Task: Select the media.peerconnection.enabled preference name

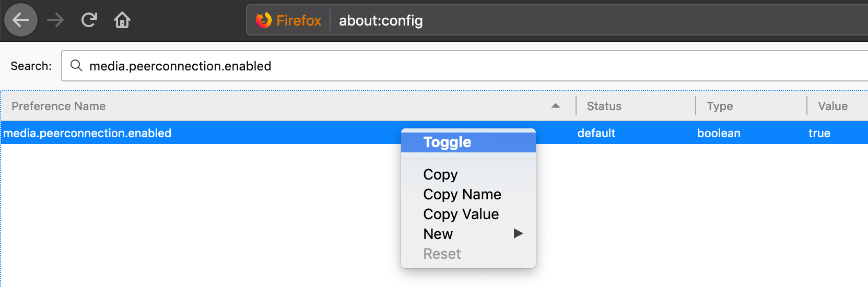Action: [87, 133]
